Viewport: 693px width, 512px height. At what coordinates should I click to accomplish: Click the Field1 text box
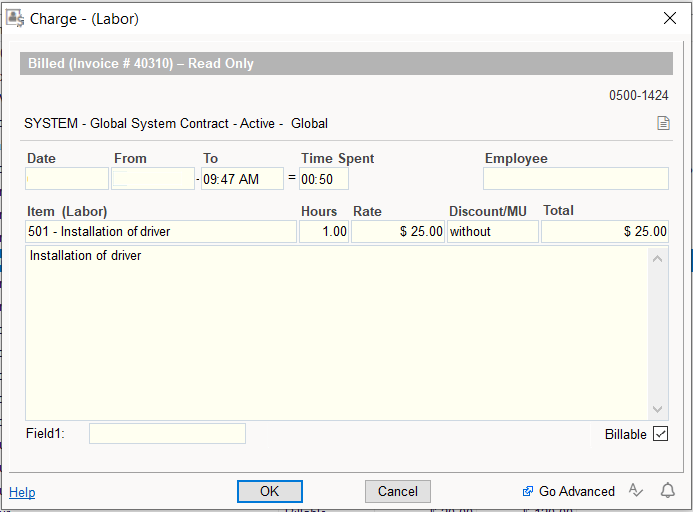pos(167,434)
